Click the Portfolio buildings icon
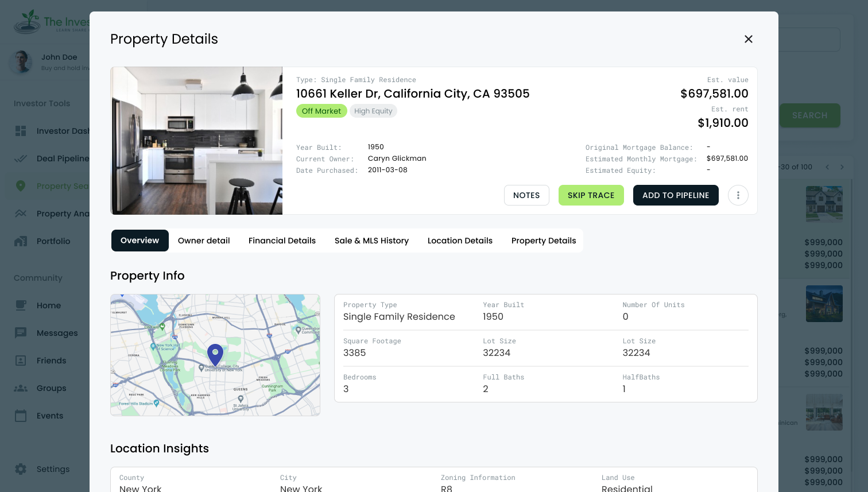The width and height of the screenshot is (868, 492). pyautogui.click(x=21, y=241)
